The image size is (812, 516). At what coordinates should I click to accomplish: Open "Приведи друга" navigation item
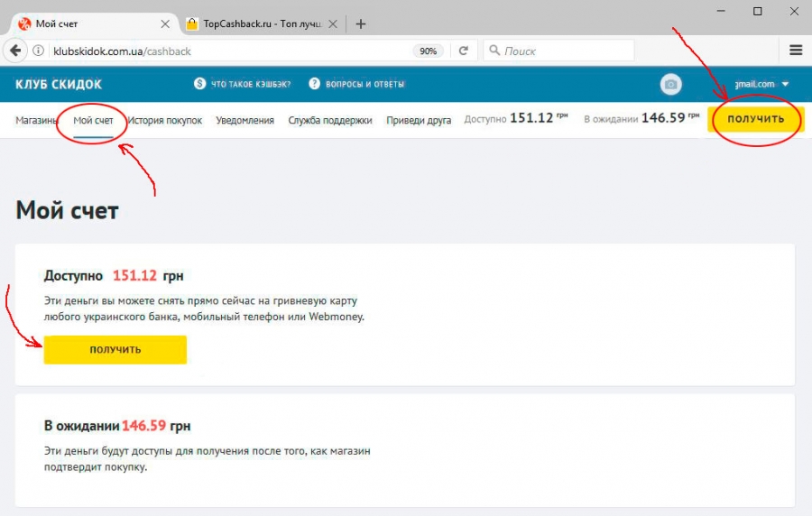(x=419, y=120)
